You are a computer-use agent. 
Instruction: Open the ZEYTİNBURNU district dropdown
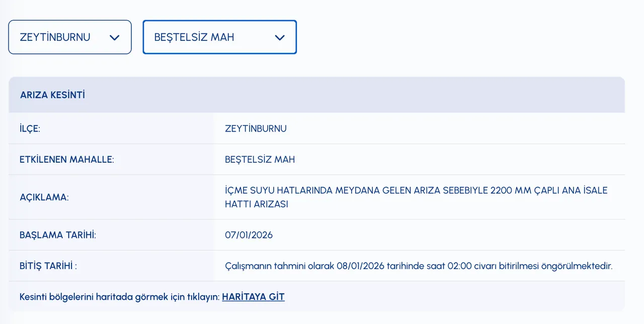(x=69, y=37)
